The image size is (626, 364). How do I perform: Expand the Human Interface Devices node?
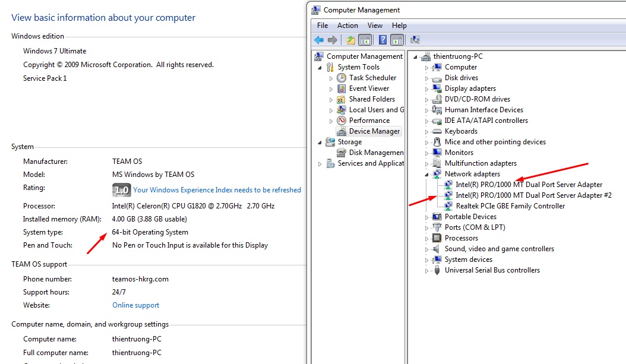pyautogui.click(x=426, y=110)
